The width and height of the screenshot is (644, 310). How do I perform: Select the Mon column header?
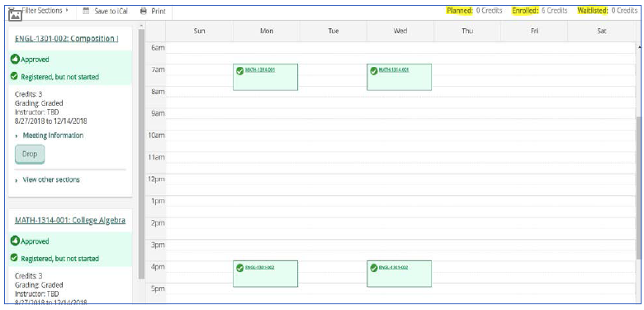[x=267, y=31]
